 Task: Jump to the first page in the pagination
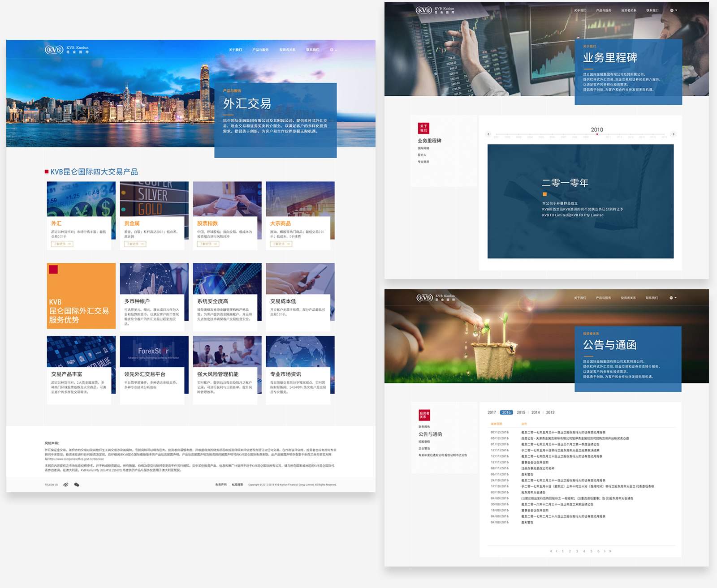pos(551,551)
